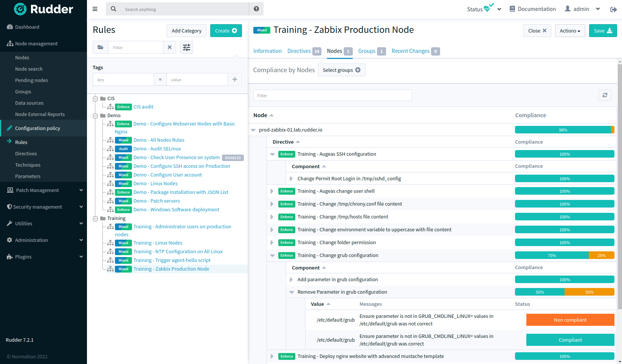Viewport: 622px width, 364px height.
Task: Click the logout icon in top bar
Action: 613,9
